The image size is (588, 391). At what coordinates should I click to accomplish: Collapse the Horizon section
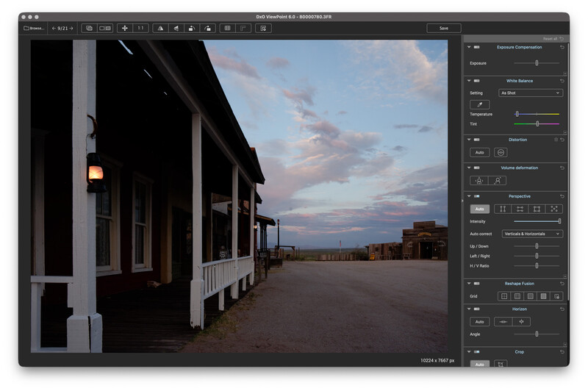[469, 309]
